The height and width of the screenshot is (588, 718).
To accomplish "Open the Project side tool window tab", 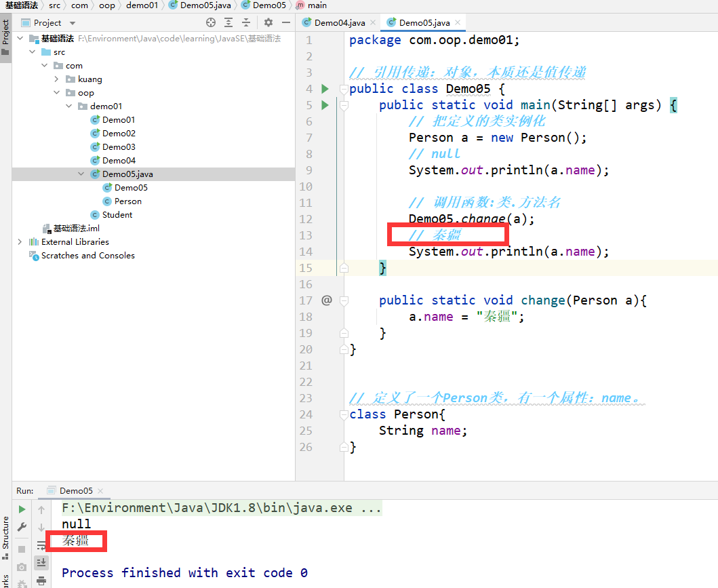I will (x=5, y=37).
